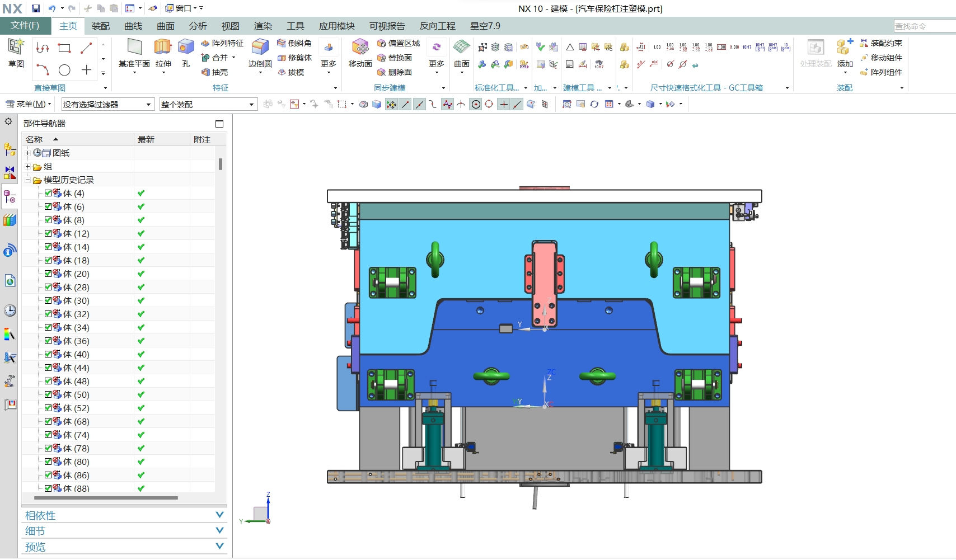This screenshot has height=560, width=956.
Task: Open the 孔 (Hole) feature tool
Action: coord(185,53)
